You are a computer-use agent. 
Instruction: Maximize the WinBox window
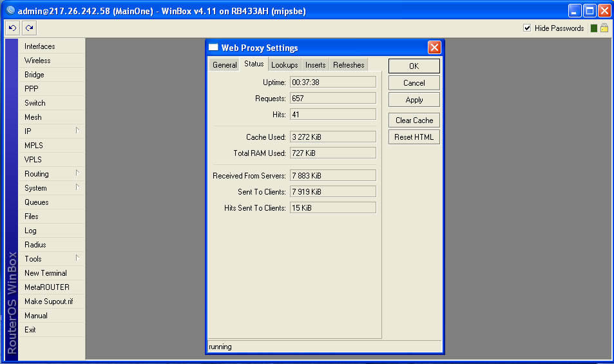pyautogui.click(x=590, y=10)
